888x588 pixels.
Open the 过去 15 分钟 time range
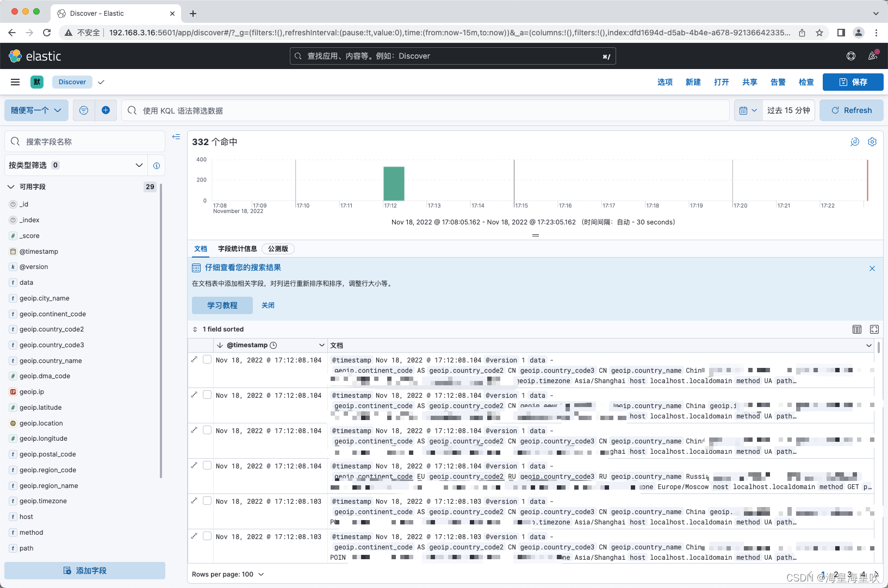pos(788,110)
